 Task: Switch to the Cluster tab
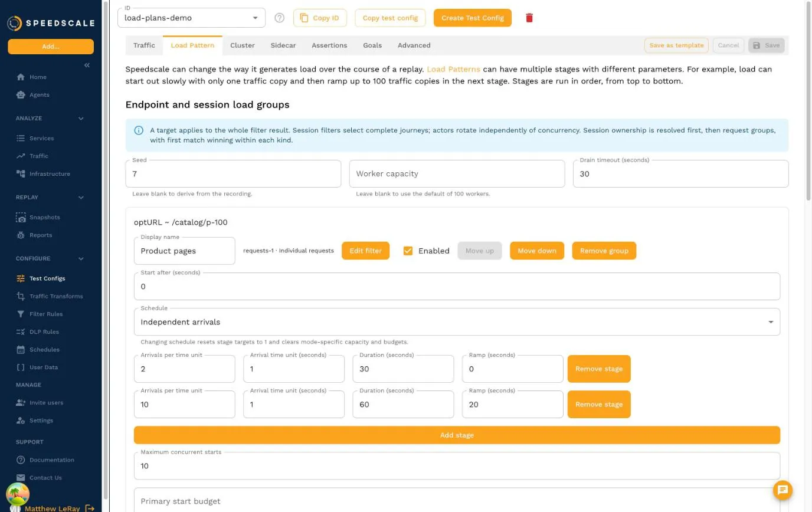click(x=243, y=45)
